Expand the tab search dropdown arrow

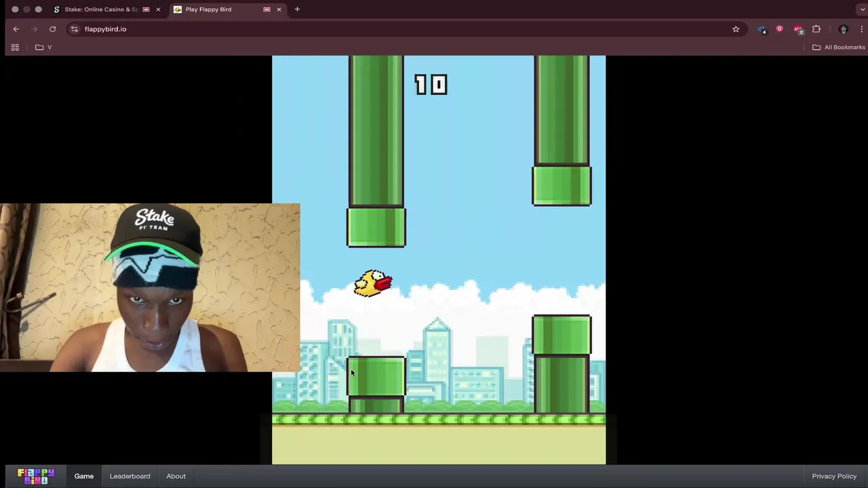point(861,9)
